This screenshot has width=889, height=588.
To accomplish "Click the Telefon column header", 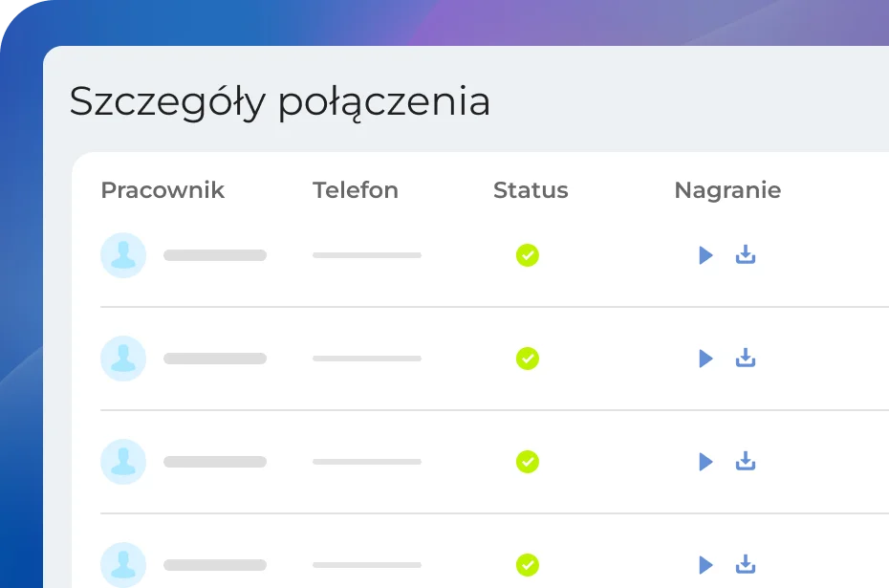I will coord(356,190).
